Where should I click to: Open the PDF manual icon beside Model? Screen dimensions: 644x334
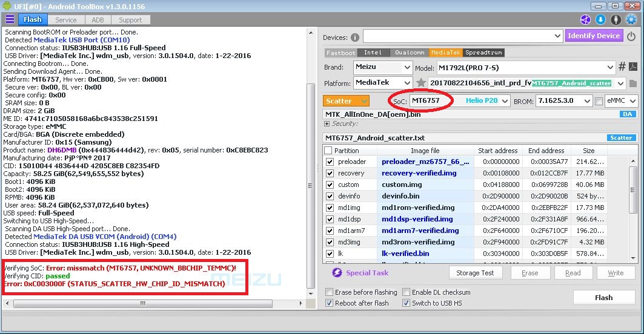coord(633,67)
